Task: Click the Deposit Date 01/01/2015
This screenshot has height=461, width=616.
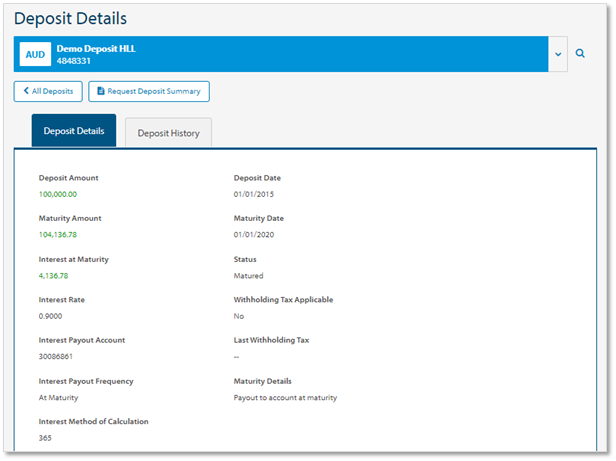Action: point(254,194)
